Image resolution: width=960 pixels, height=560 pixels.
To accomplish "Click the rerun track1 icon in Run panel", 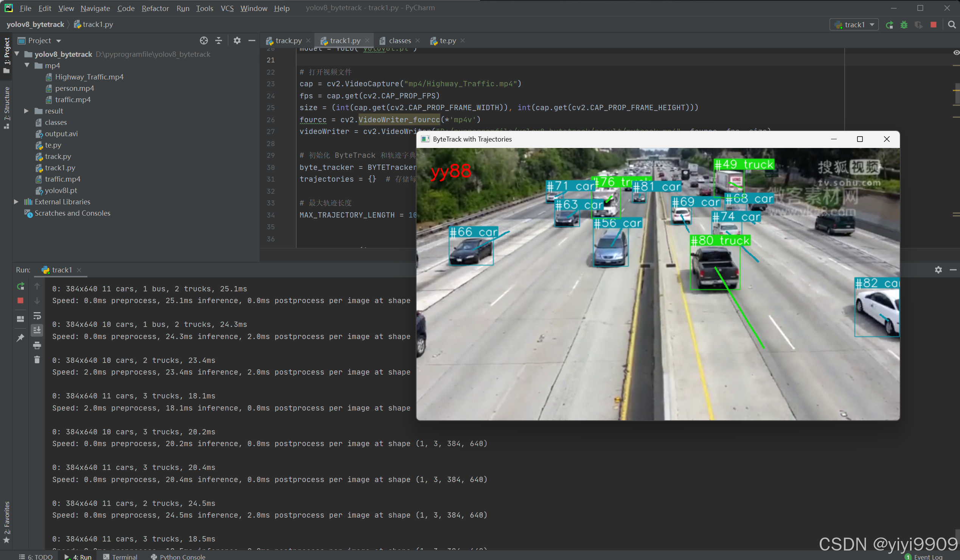I will point(20,286).
